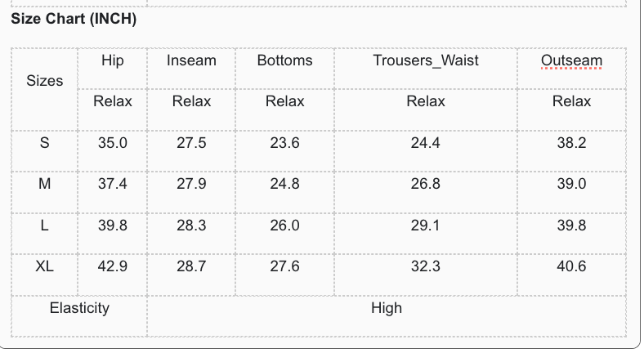This screenshot has width=644, height=353.
Task: Click the underlined Outseam header
Action: click(571, 60)
